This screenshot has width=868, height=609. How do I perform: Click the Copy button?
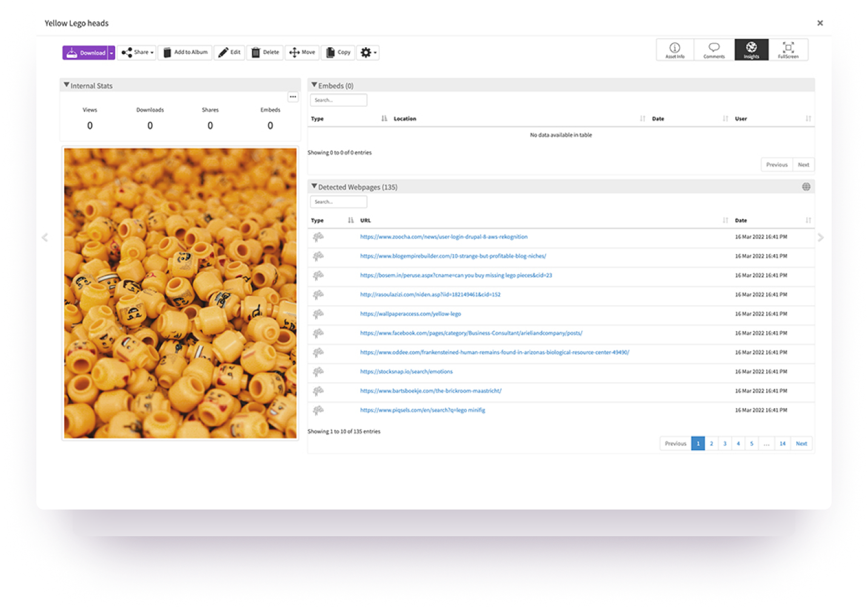pos(338,53)
